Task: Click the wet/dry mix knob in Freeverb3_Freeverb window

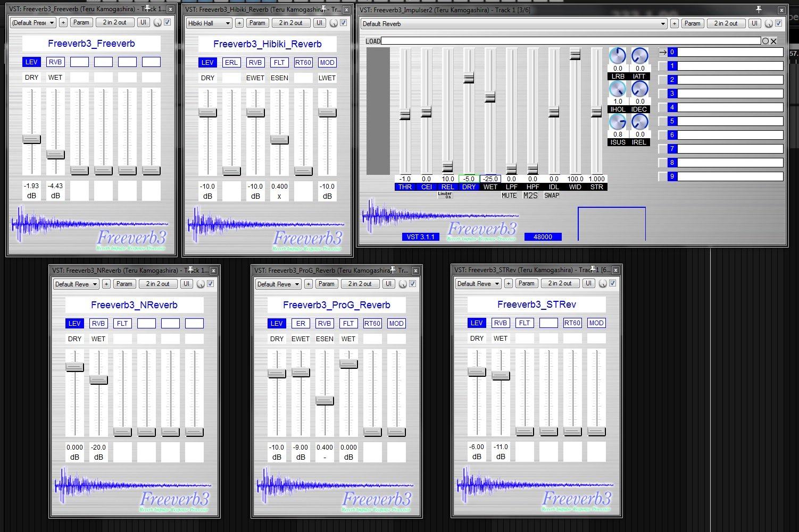Action: pos(157,23)
